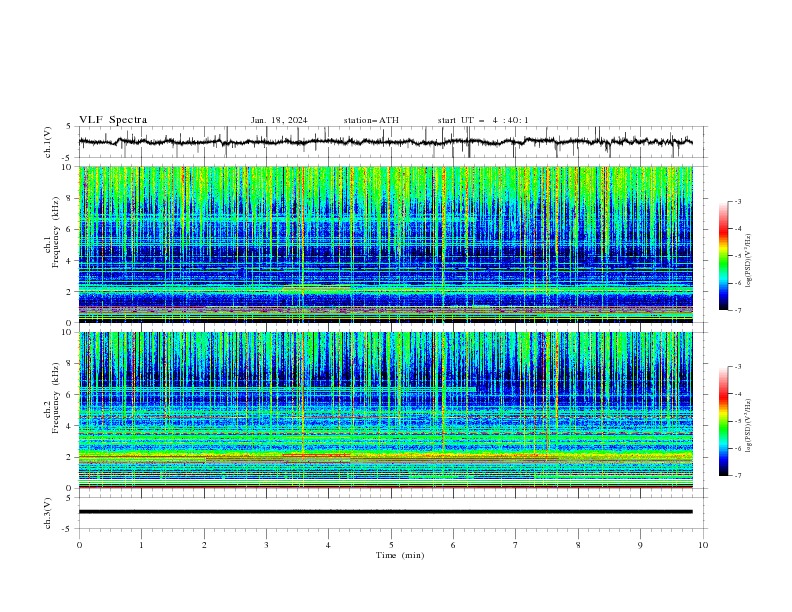The width and height of the screenshot is (792, 612).
Task: Click inside the ch.1 spectrogram panel
Action: 386,244
